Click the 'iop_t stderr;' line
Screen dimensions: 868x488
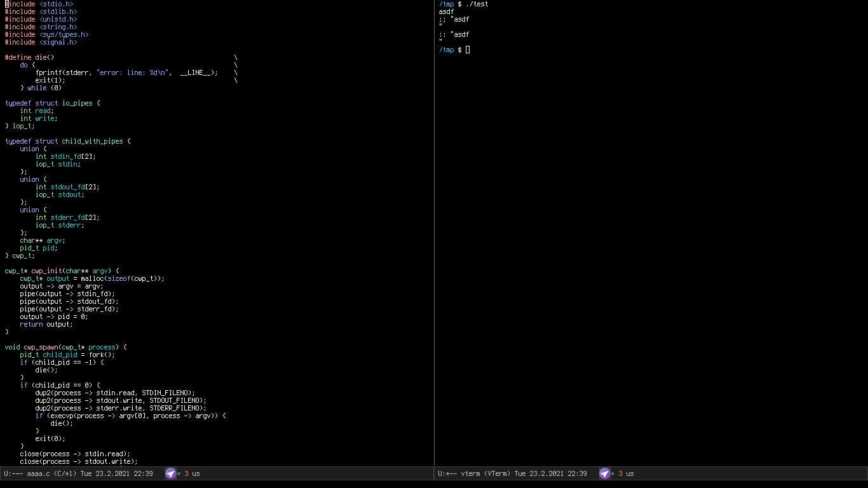tap(60, 225)
